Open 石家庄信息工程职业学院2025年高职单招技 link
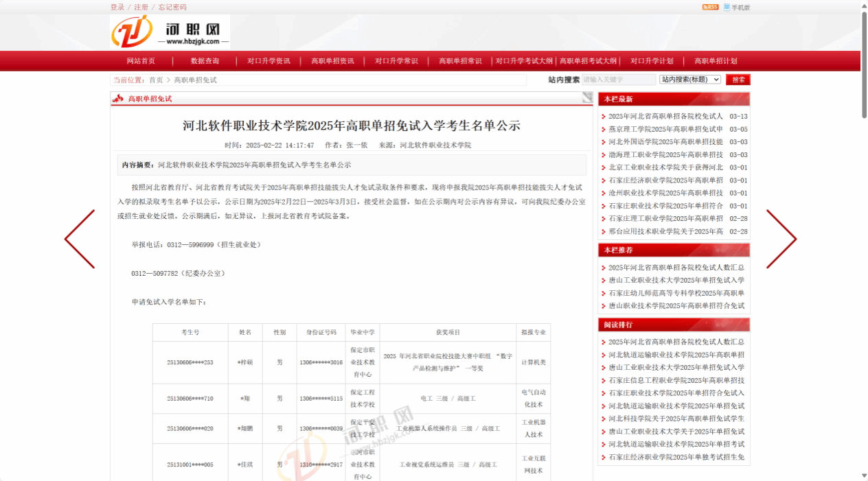 pos(676,380)
